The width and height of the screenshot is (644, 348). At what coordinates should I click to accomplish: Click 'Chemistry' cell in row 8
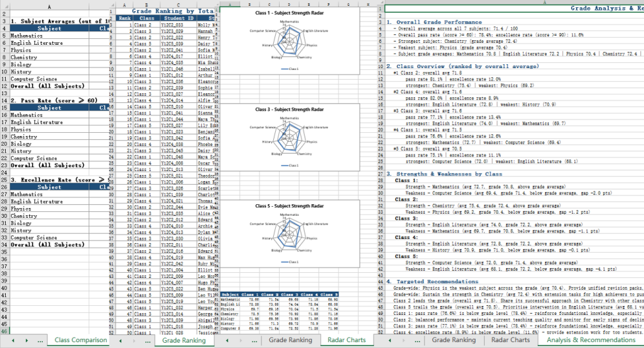[49, 57]
